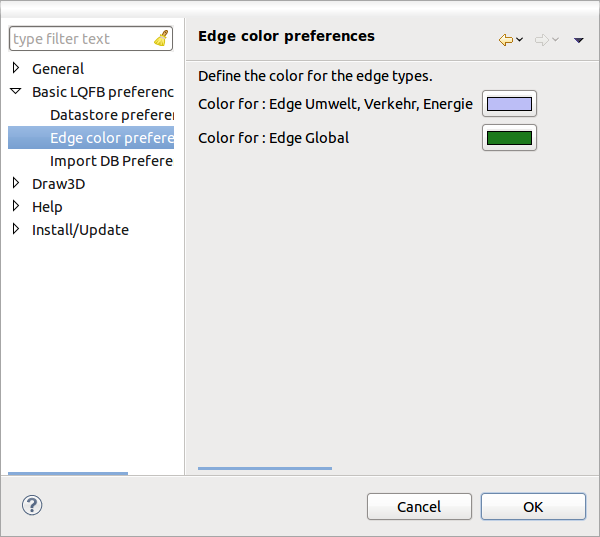Expand the Draw3D tree node
Screen dimensions: 600x537
[16, 184]
